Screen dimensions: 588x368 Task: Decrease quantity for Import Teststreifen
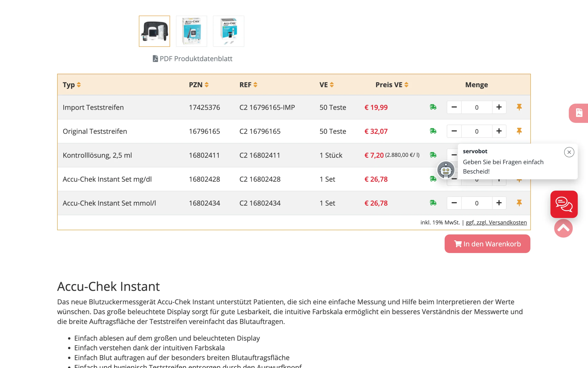point(454,107)
